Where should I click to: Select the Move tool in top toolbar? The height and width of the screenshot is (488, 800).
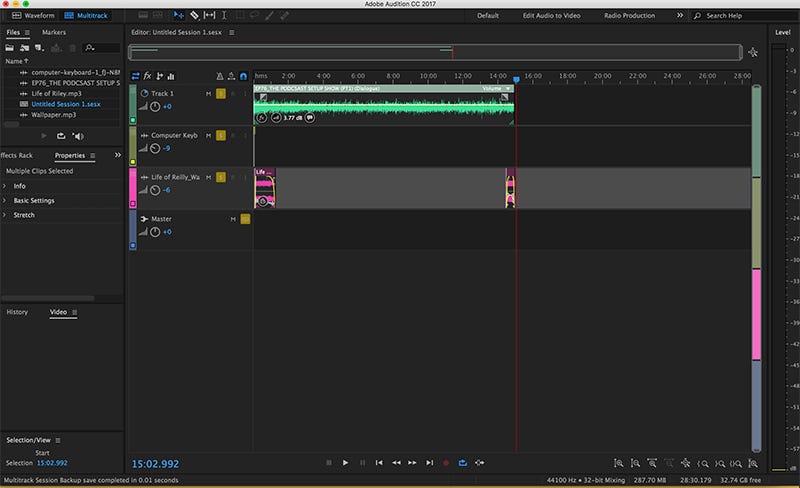coord(179,15)
